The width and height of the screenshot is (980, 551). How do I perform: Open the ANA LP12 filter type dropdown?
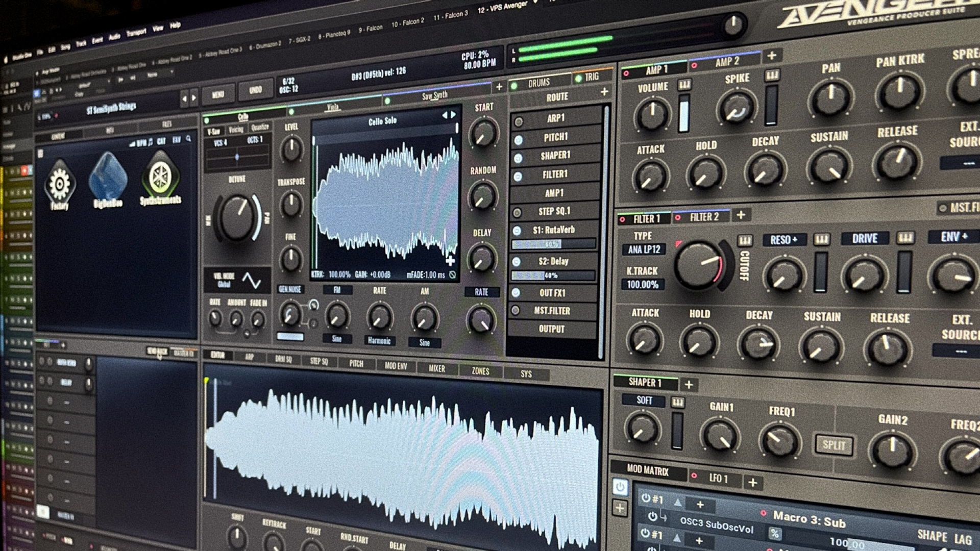(x=644, y=249)
